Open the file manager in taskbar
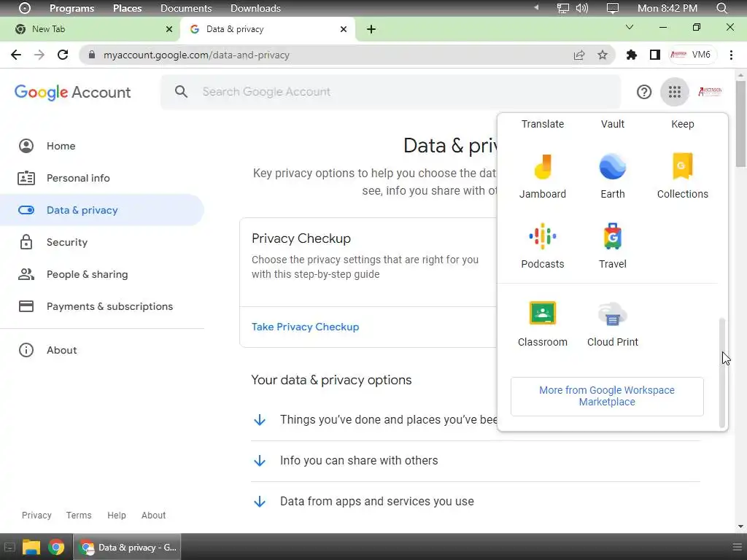 click(31, 547)
